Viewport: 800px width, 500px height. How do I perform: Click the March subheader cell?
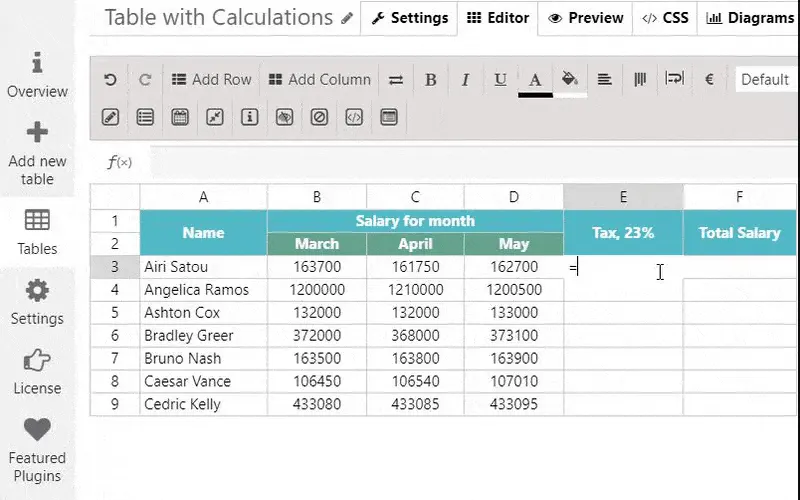coord(317,244)
